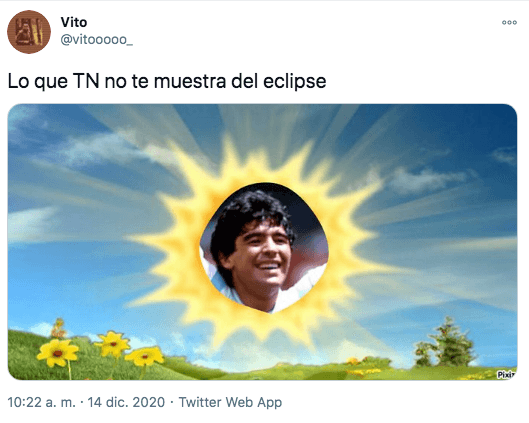This screenshot has width=529, height=423.
Task: Click the Pixiz watermark on the image
Action: (506, 374)
